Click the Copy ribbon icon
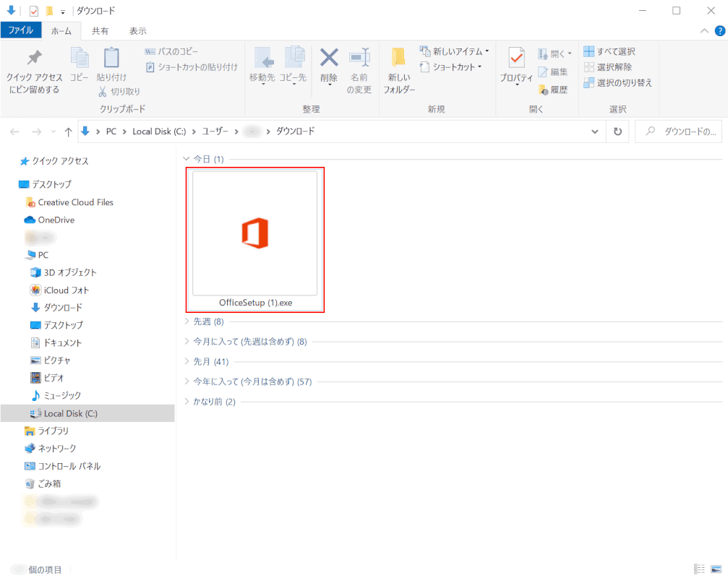Image resolution: width=728 pixels, height=578 pixels. tap(80, 64)
